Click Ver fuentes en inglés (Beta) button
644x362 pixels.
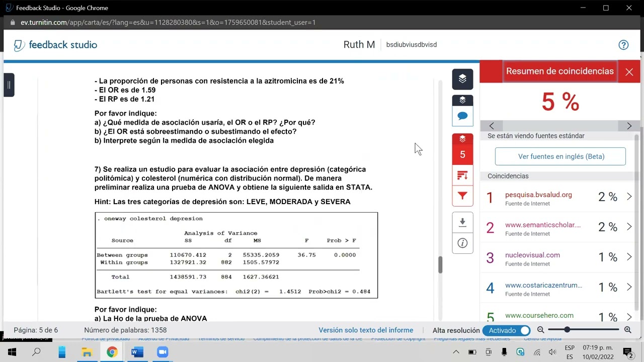point(560,156)
